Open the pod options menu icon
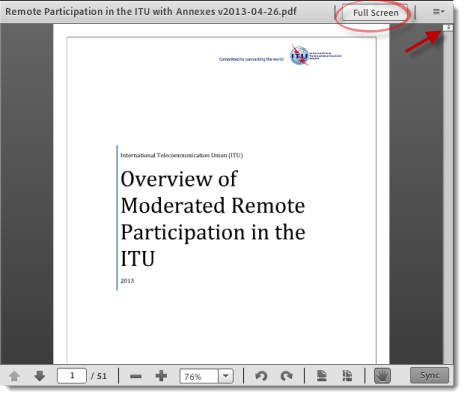This screenshot has width=465, height=397. (438, 12)
